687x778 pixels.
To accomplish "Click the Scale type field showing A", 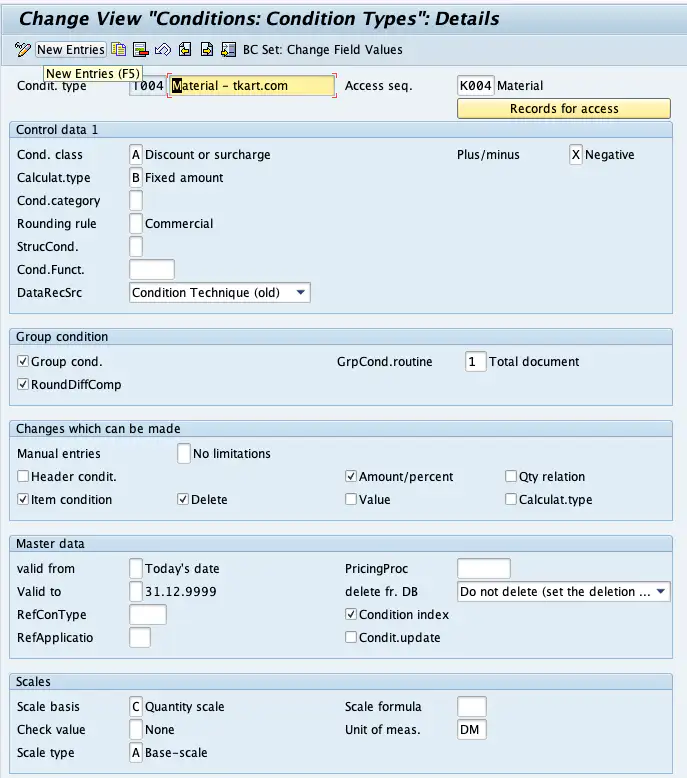I will click(135, 753).
